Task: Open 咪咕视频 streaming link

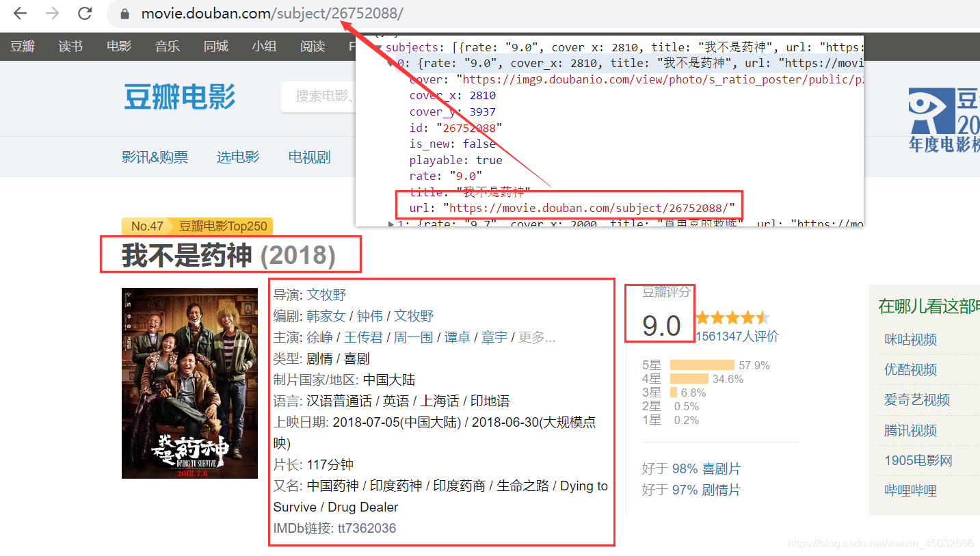Action: pos(910,340)
